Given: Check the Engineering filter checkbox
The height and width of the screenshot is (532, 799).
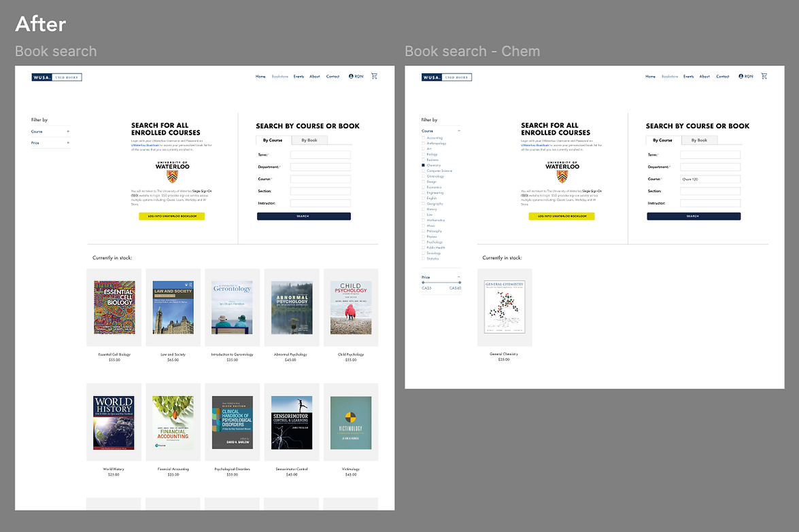Looking at the screenshot, I should point(423,193).
